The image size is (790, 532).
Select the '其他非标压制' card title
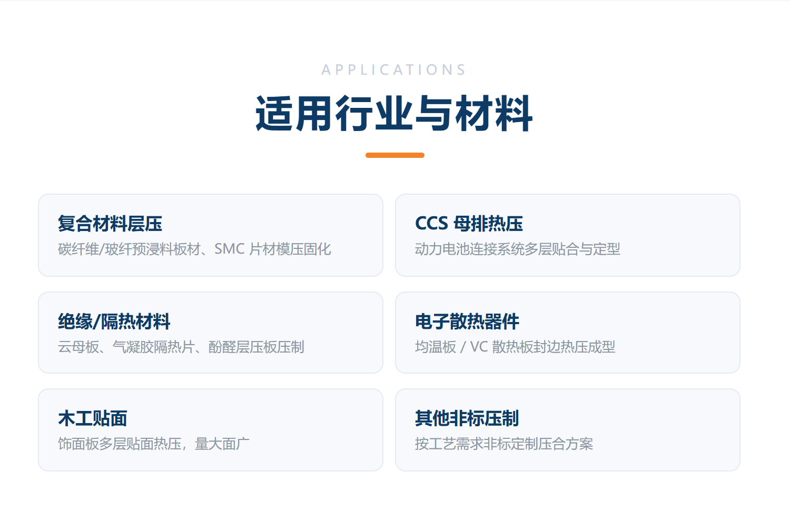467,418
